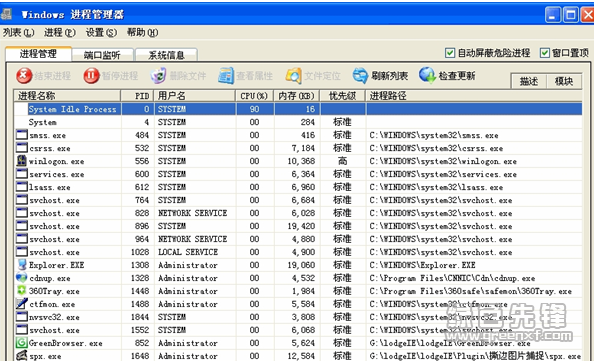The height and width of the screenshot is (361, 594).
Task: Open the 帮助(H) menu
Action: pos(142,33)
